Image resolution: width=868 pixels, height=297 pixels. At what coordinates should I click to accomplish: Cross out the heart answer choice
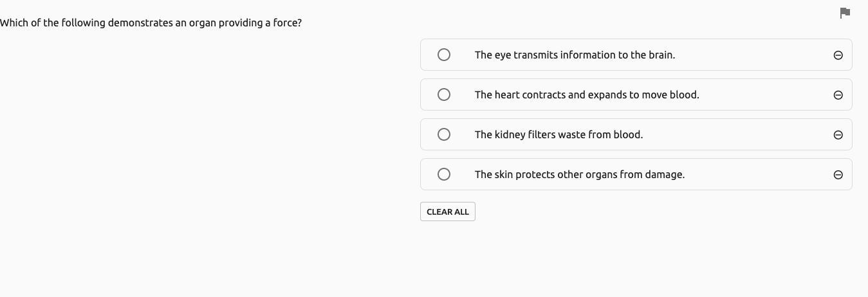pos(838,95)
